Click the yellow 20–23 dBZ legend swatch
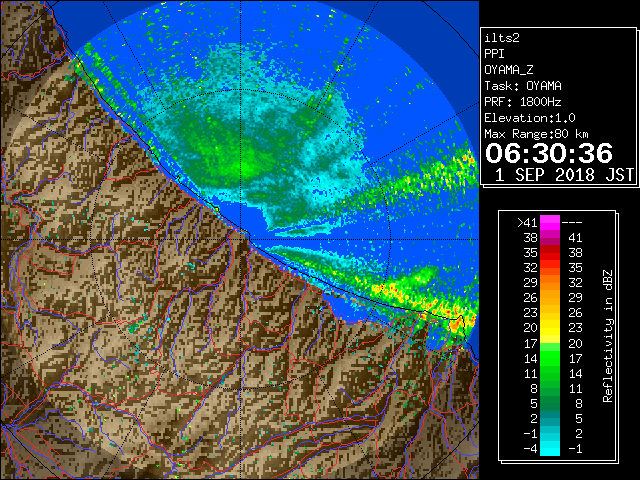The height and width of the screenshot is (480, 640). coord(550,328)
